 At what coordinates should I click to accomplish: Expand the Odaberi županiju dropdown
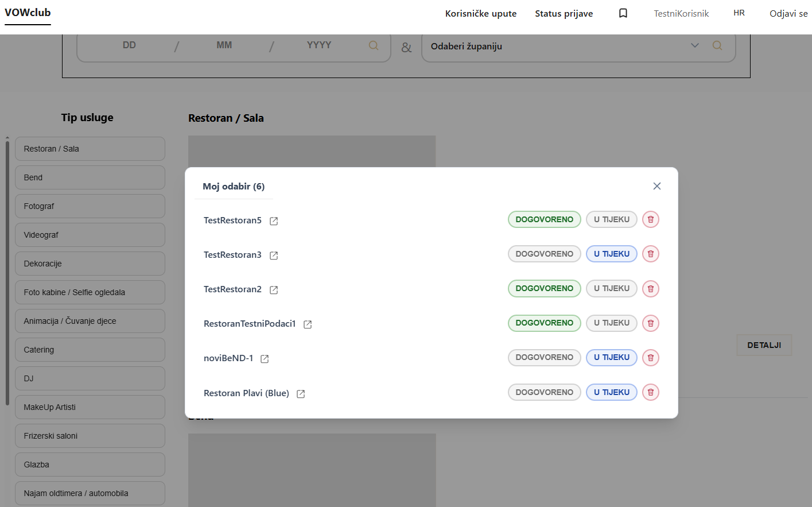(x=694, y=46)
